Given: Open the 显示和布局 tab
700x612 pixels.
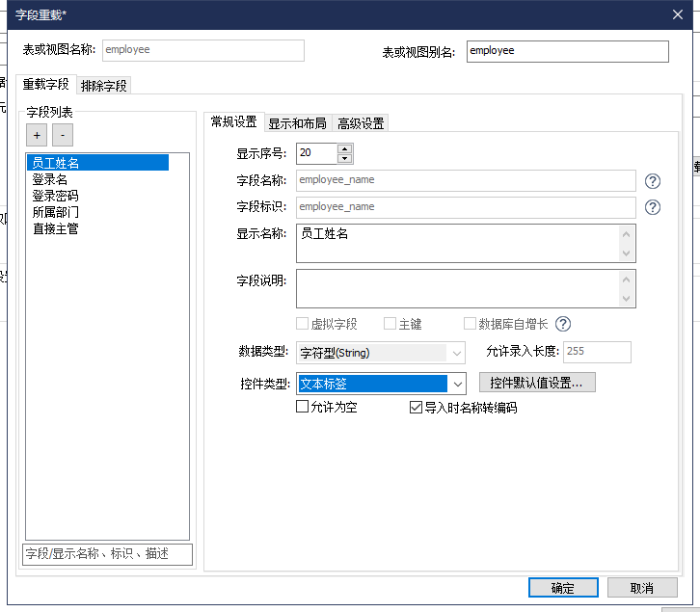Looking at the screenshot, I should [296, 122].
